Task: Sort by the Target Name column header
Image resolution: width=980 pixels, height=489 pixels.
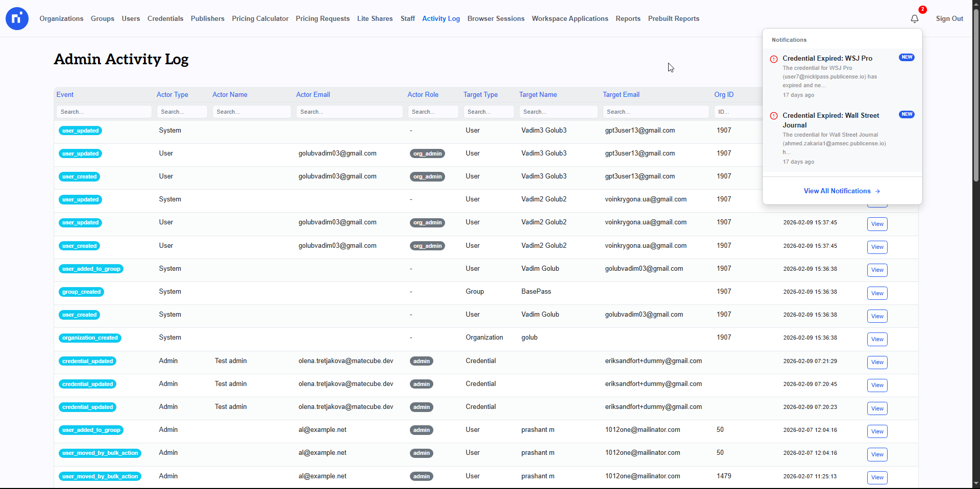Action: tap(538, 95)
